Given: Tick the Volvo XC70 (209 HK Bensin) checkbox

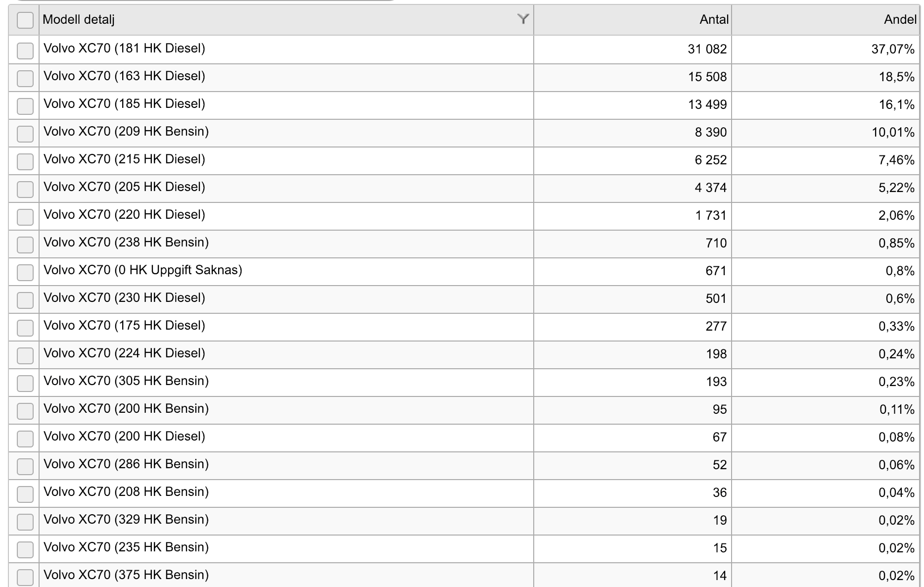Looking at the screenshot, I should (25, 134).
